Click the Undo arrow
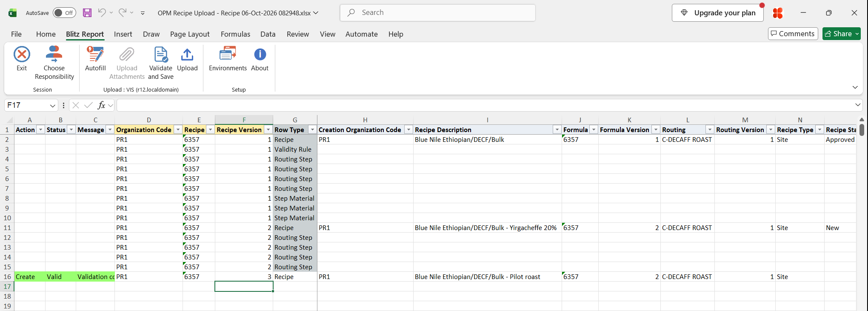This screenshot has width=868, height=311. 102,13
